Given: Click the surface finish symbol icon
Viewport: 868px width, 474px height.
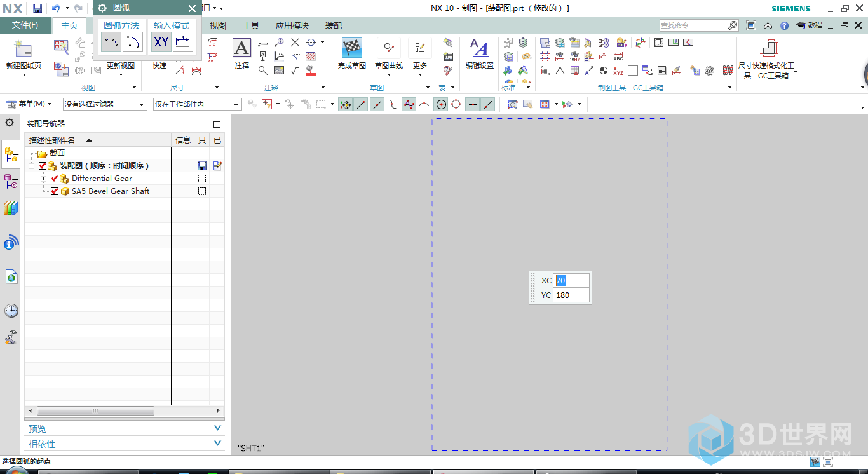Looking at the screenshot, I should [295, 71].
